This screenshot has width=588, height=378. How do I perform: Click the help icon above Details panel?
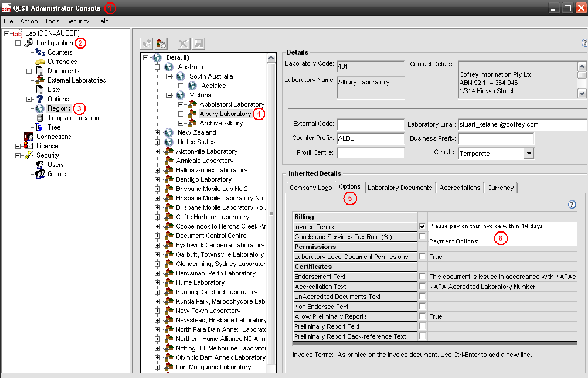coord(584,43)
